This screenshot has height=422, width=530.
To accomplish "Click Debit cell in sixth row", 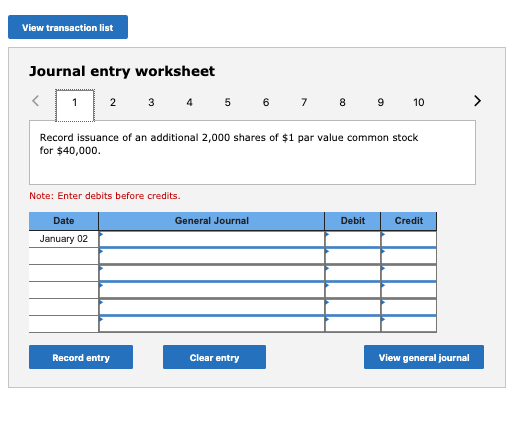I will click(353, 324).
